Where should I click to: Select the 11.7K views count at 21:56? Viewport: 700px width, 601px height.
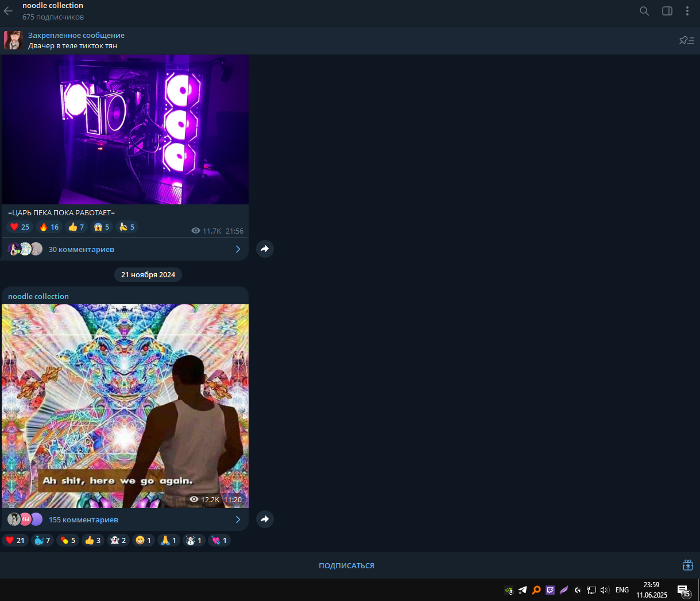pos(207,231)
